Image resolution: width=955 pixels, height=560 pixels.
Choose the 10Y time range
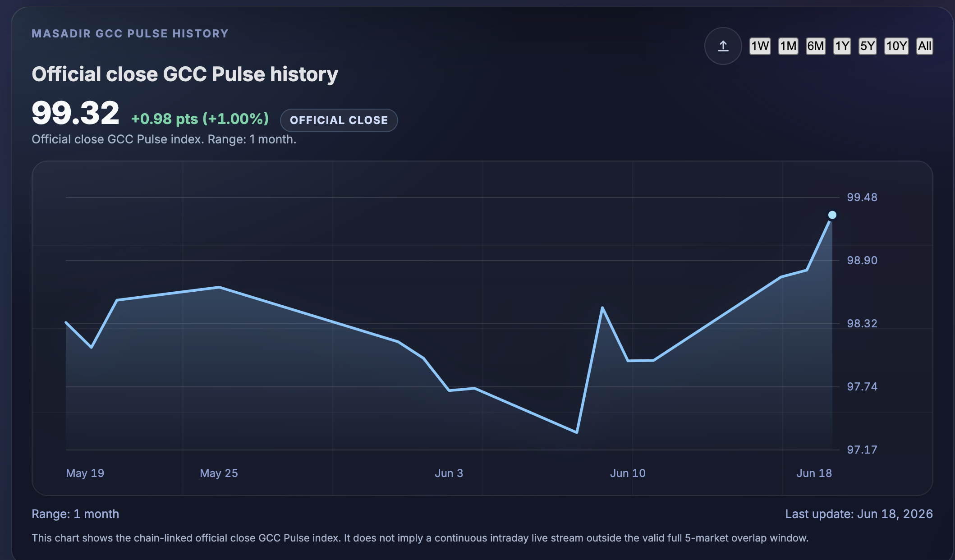pos(896,46)
